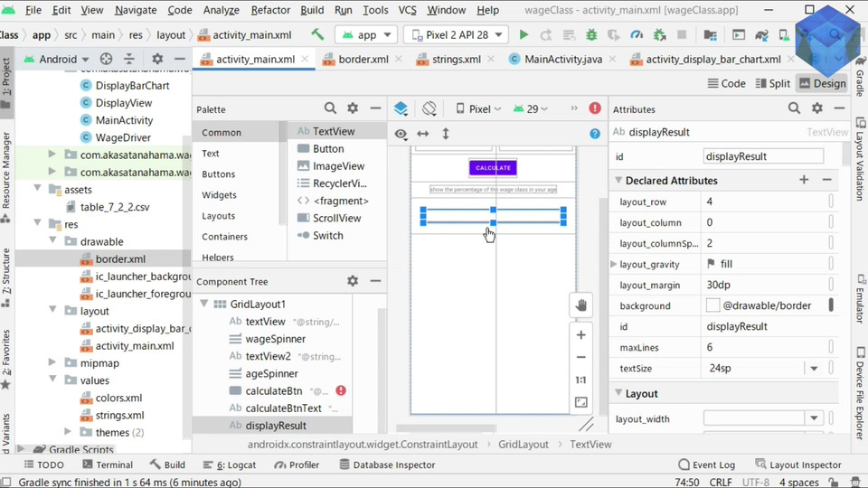The width and height of the screenshot is (868, 488).
Task: Remove declared attribute with minus
Action: click(x=826, y=180)
